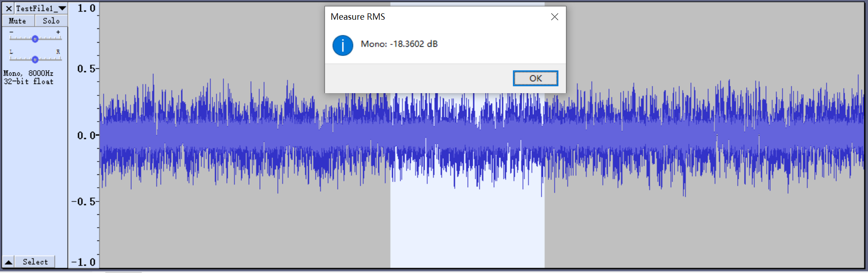
Task: Solo the TestFile1 track
Action: tap(51, 21)
